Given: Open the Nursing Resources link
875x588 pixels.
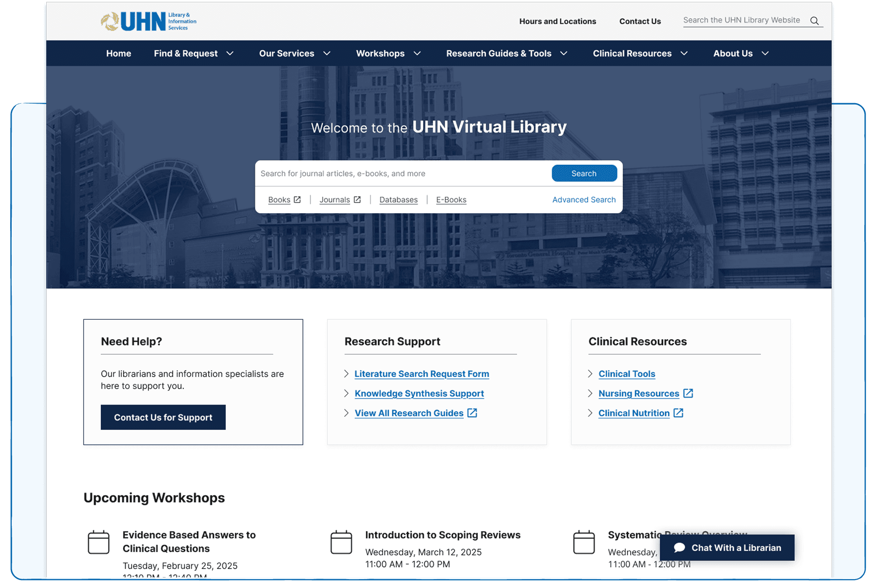Looking at the screenshot, I should click(x=639, y=393).
